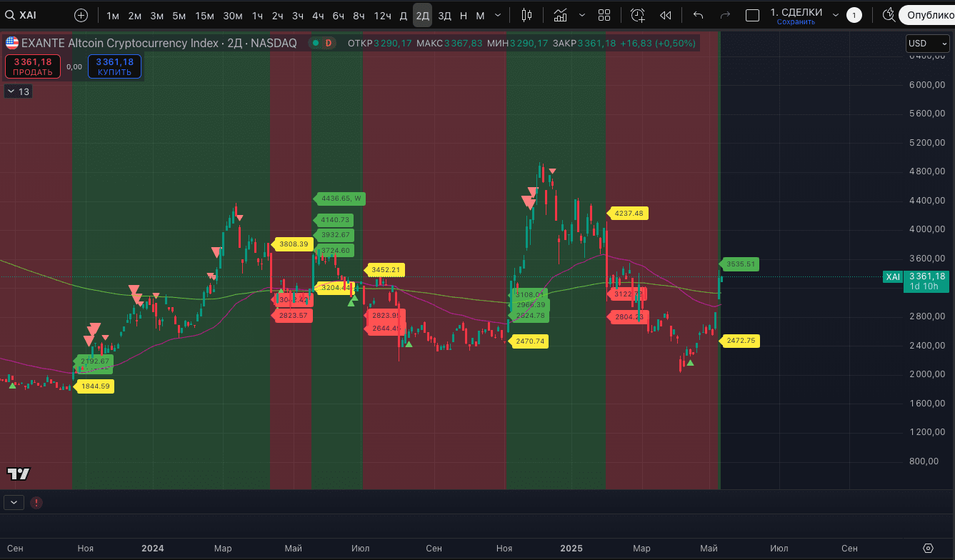Click the undo arrow icon
The image size is (955, 560).
coord(696,14)
